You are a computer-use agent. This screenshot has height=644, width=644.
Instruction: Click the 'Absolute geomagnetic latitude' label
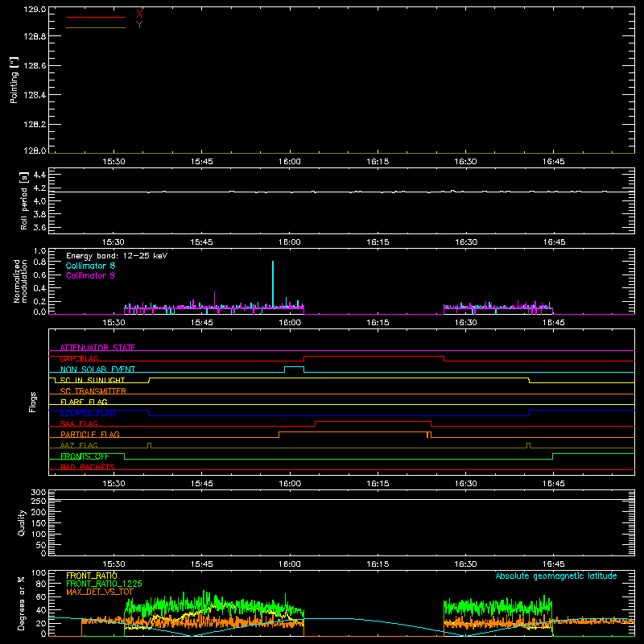556,576
